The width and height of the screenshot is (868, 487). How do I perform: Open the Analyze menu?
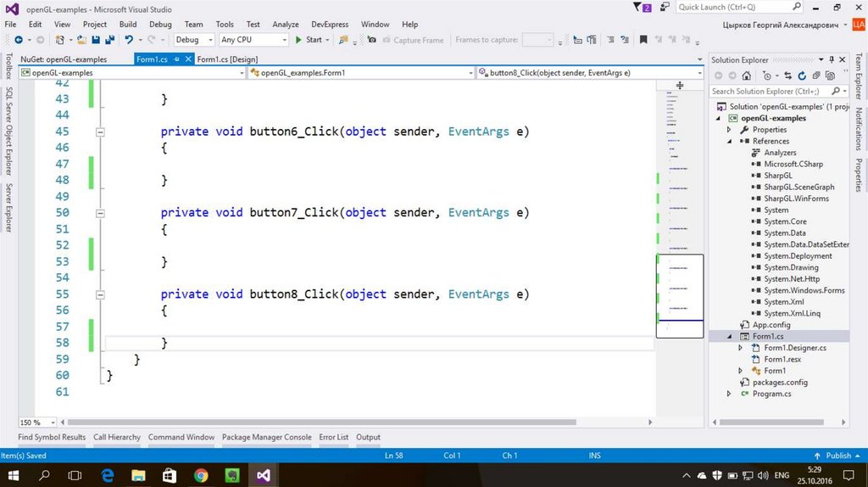point(286,25)
